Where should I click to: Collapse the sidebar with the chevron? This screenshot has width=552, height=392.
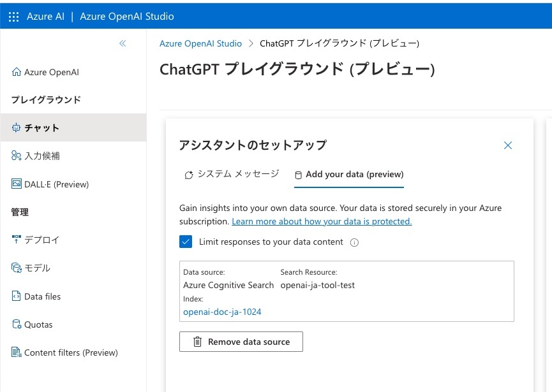click(x=123, y=43)
